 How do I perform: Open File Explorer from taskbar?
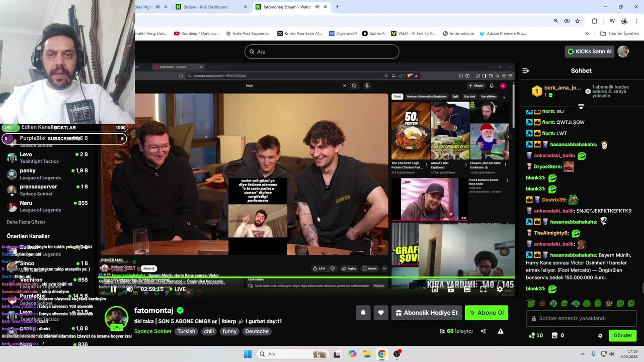click(367, 354)
